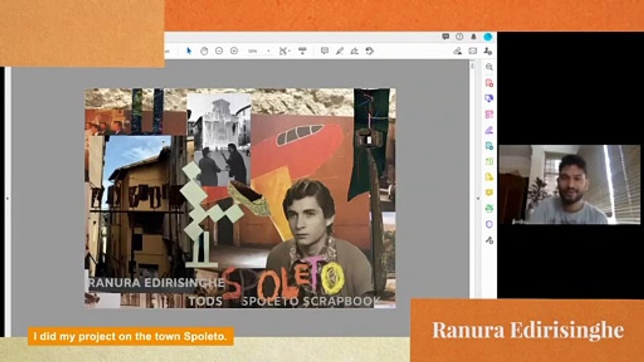Open the Combine Files tool

pyautogui.click(x=489, y=99)
